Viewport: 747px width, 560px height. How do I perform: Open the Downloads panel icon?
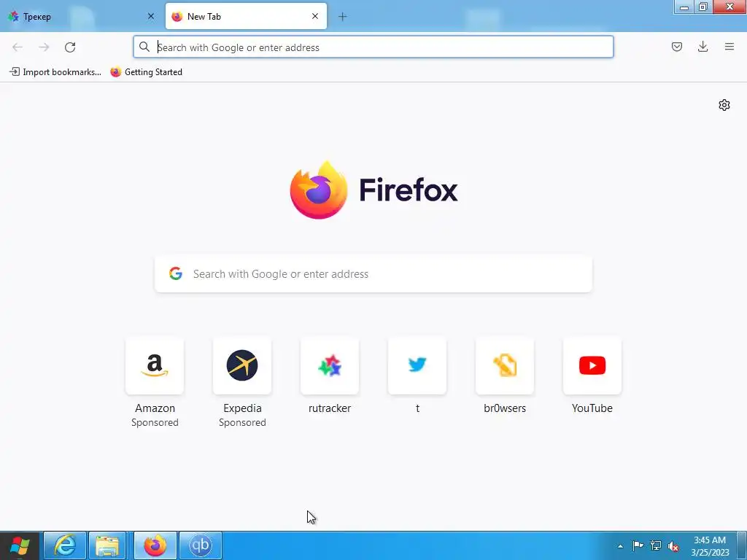(703, 47)
